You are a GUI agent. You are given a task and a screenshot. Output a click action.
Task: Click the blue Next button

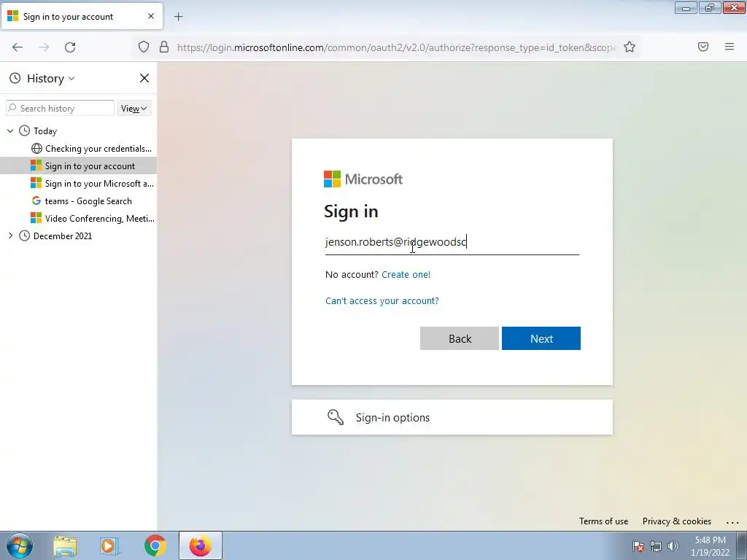pyautogui.click(x=541, y=338)
